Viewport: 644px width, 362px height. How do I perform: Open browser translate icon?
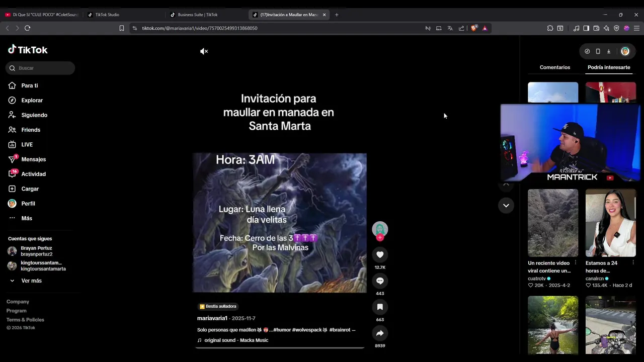450,28
